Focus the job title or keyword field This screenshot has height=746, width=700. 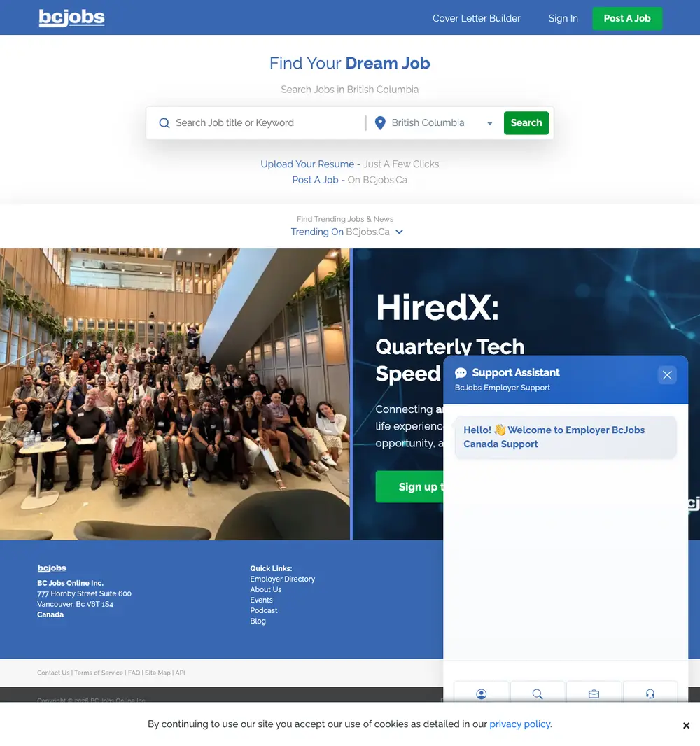(x=267, y=122)
